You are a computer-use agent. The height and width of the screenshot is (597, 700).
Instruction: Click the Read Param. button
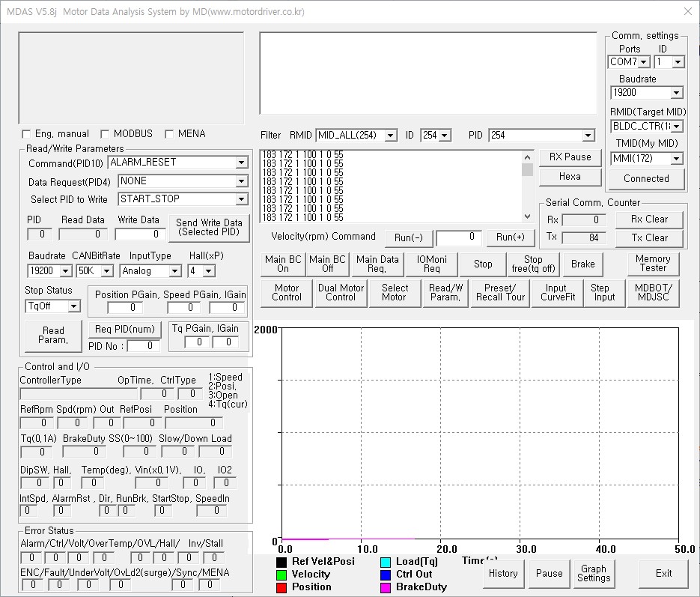[x=53, y=335]
